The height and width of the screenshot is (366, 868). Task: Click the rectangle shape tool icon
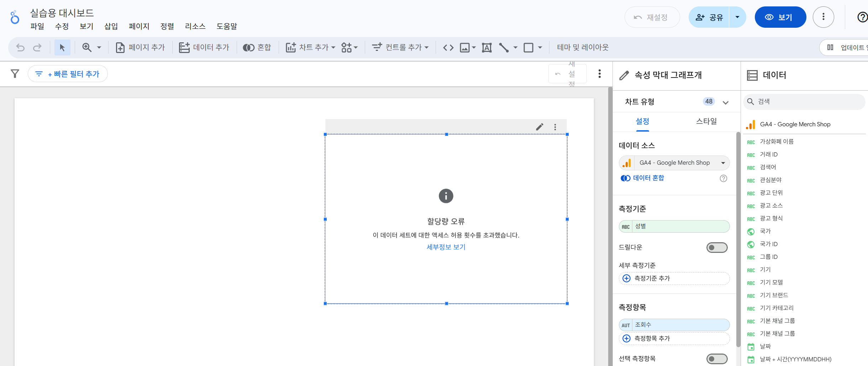click(528, 47)
